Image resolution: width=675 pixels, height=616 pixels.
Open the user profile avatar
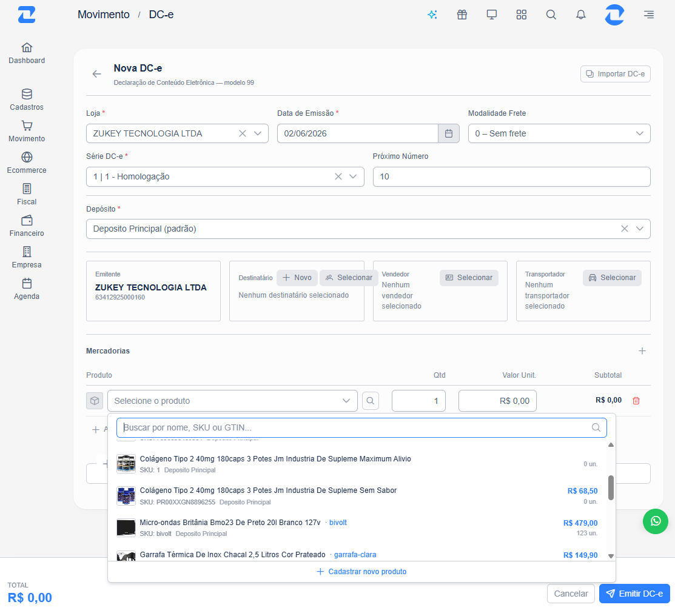click(x=614, y=15)
